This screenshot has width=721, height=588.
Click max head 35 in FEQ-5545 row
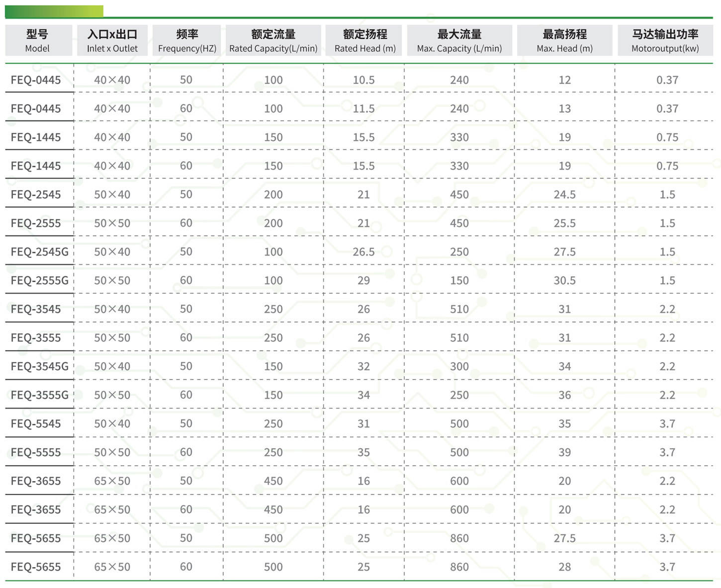tap(565, 424)
